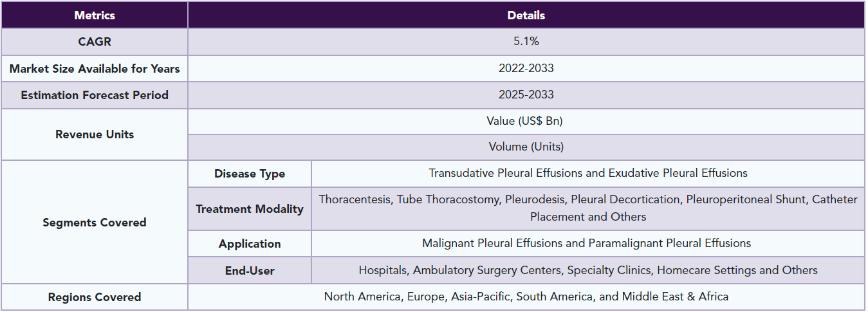
Task: Click the Value (US$ Bn) cell
Action: coord(526,121)
